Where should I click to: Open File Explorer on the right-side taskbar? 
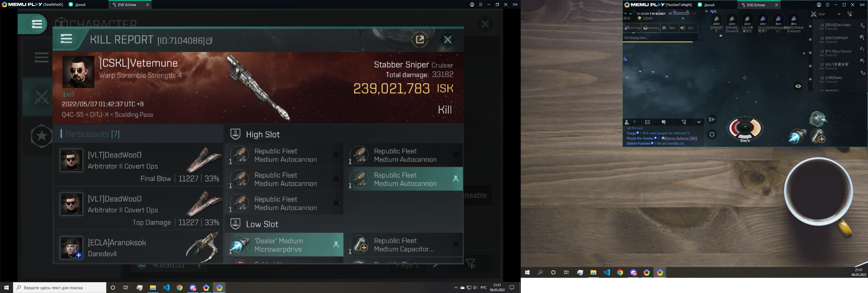tap(593, 272)
